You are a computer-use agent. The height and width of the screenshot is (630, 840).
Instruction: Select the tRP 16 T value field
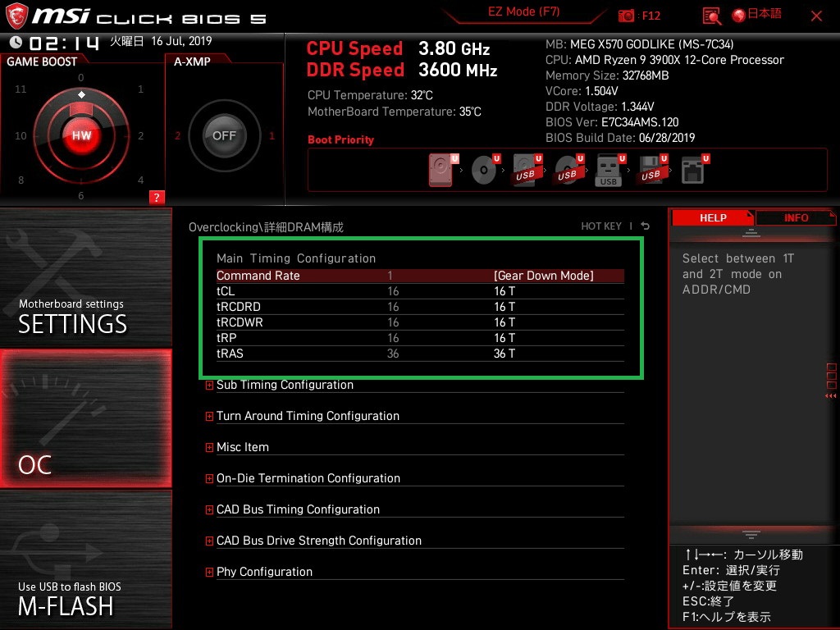[504, 337]
